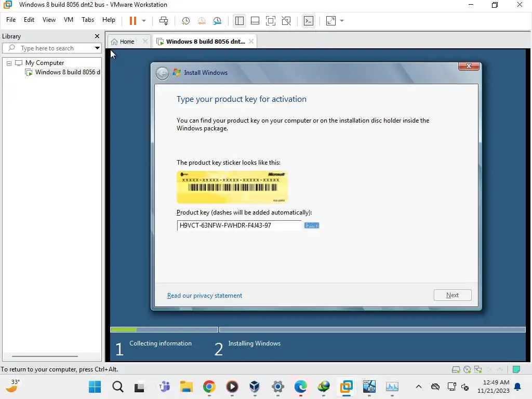Open notifications with the bell icon
Screen dimensions: 532x399
(518, 387)
